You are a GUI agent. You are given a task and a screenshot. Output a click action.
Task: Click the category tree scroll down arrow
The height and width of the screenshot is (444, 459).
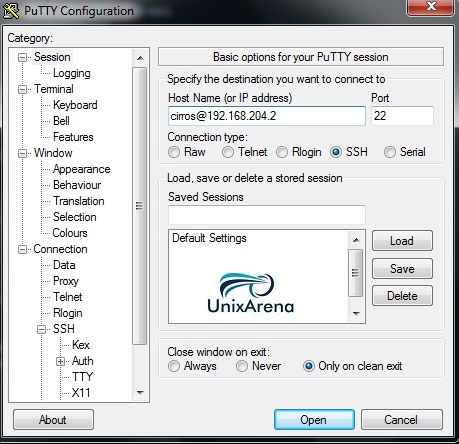coord(140,392)
